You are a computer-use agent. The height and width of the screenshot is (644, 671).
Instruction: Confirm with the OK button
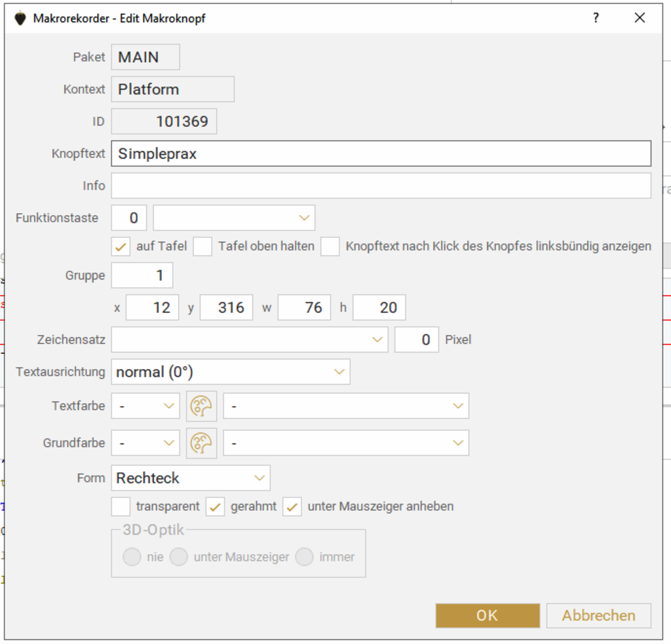pyautogui.click(x=487, y=615)
